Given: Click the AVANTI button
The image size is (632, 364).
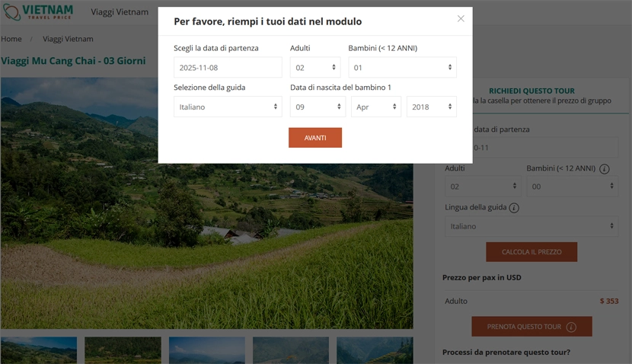Looking at the screenshot, I should coord(314,138).
